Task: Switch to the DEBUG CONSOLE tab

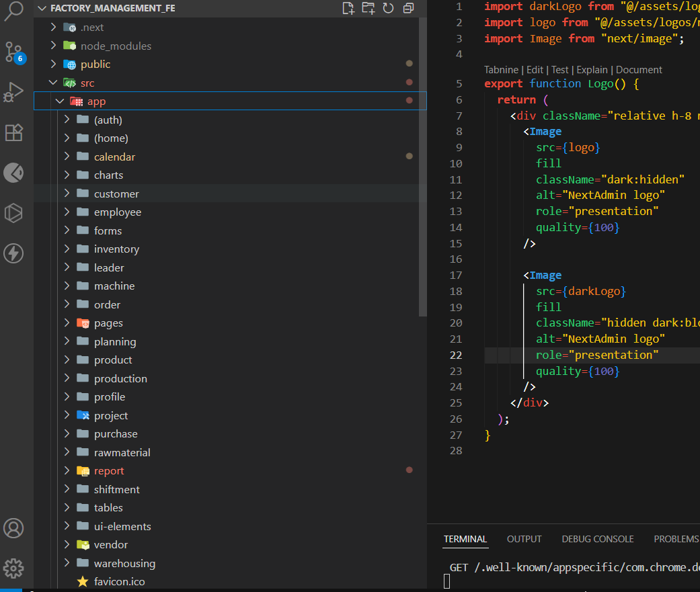Action: coord(597,539)
